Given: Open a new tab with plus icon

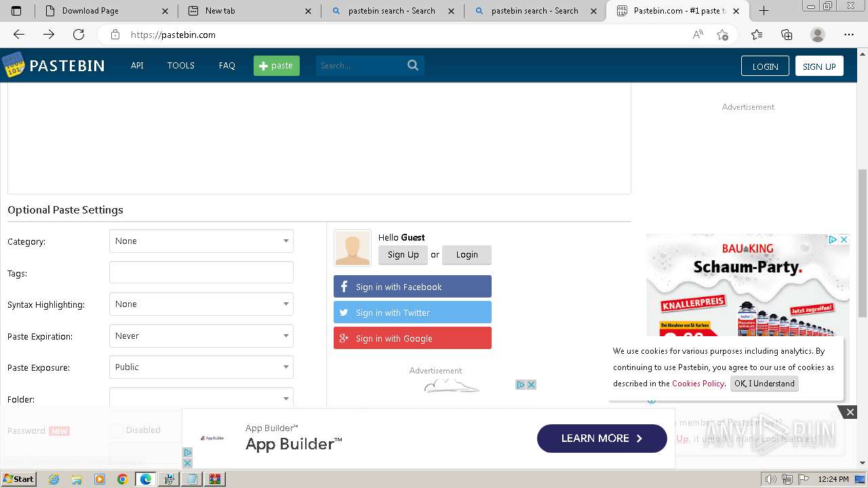Looking at the screenshot, I should [x=764, y=10].
